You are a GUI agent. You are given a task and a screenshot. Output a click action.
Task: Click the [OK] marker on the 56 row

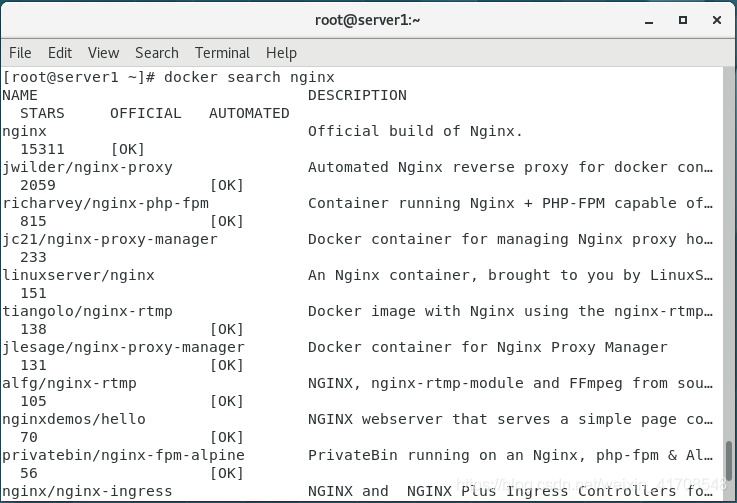[227, 473]
